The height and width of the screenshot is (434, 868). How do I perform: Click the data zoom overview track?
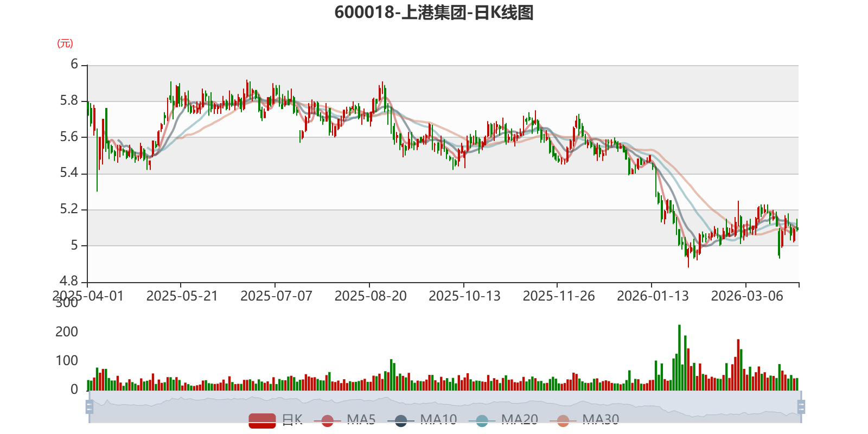click(445, 407)
